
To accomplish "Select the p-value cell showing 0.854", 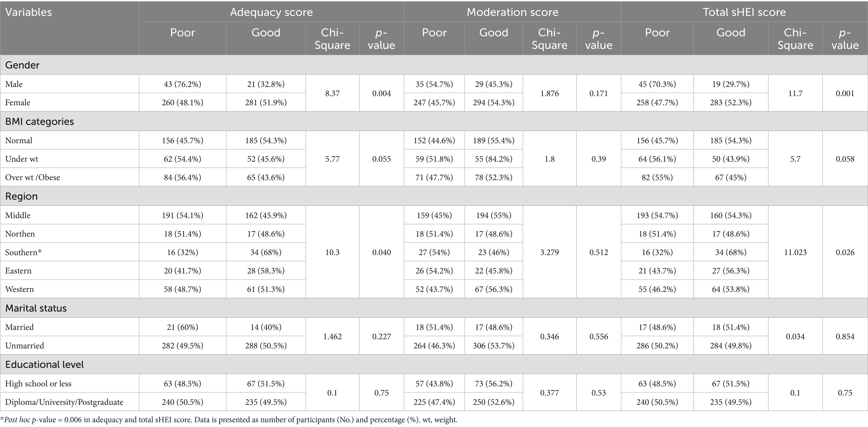I will click(845, 336).
